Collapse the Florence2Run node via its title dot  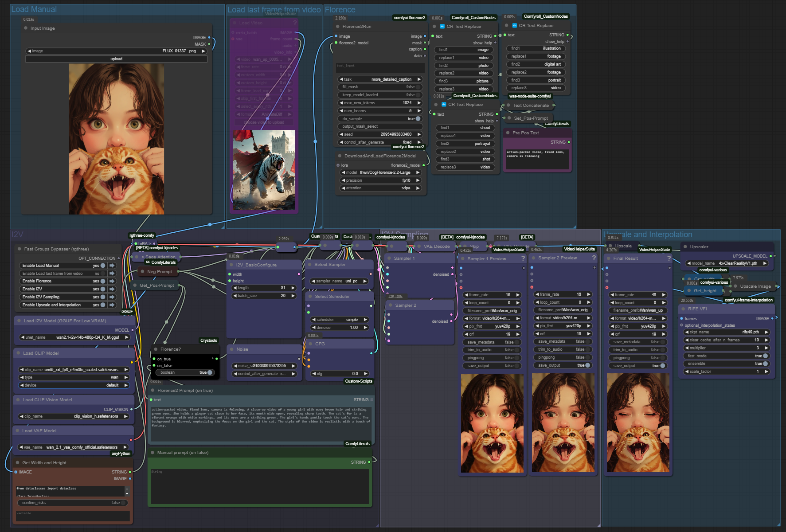pyautogui.click(x=338, y=27)
